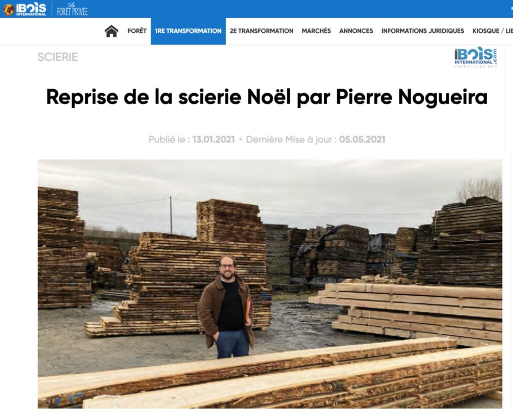Click the published date 13.01.2021
This screenshot has width=513, height=420.
tap(213, 140)
